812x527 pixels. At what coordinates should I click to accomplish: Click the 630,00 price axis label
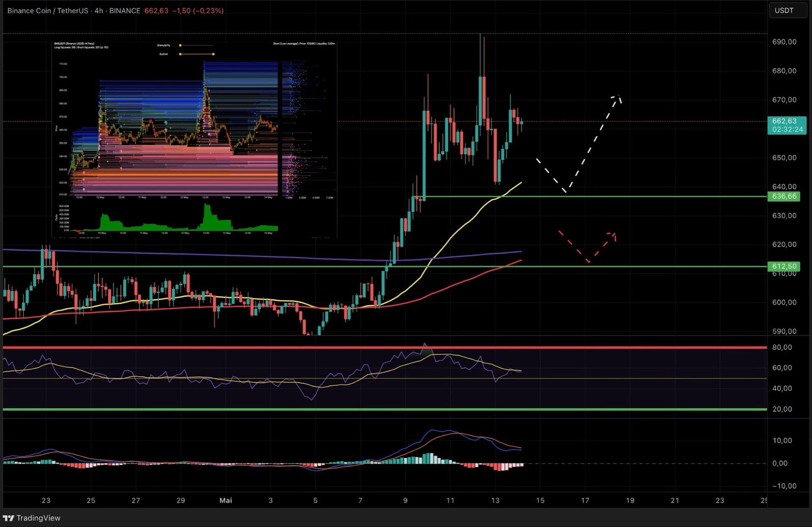(x=784, y=215)
